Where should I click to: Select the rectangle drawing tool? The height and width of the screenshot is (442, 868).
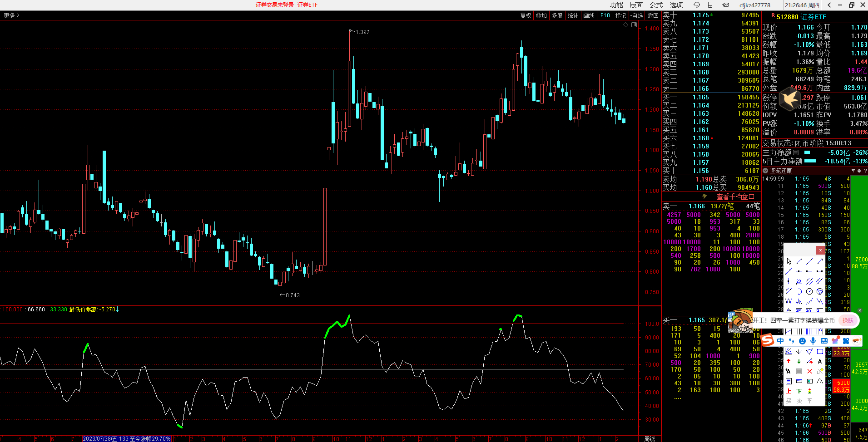pyautogui.click(x=820, y=351)
